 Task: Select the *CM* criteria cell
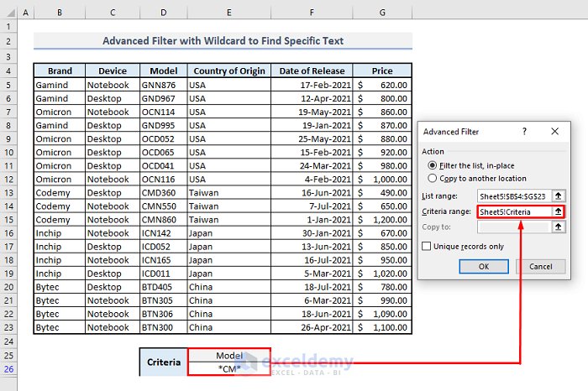228,369
